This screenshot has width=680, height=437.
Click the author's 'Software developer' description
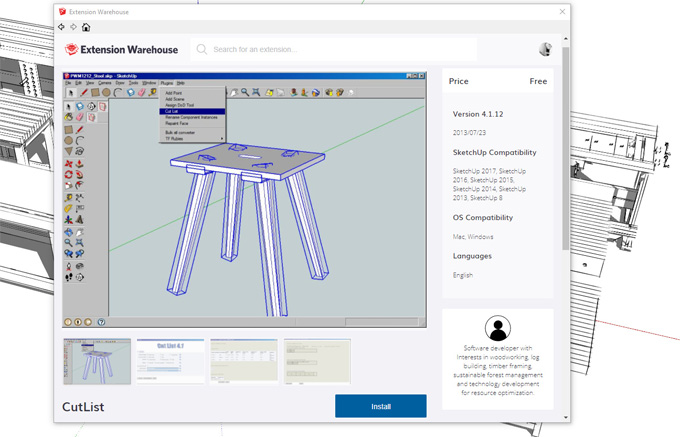coord(498,370)
